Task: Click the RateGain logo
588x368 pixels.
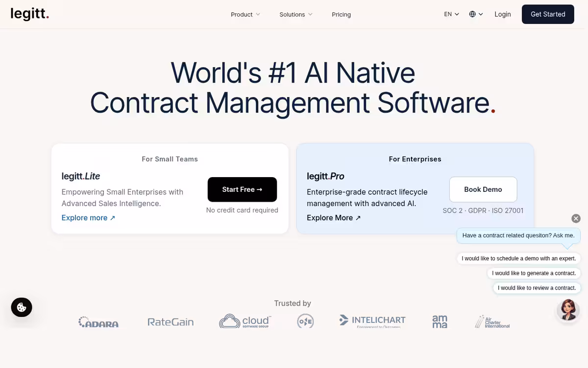Action: point(171,322)
